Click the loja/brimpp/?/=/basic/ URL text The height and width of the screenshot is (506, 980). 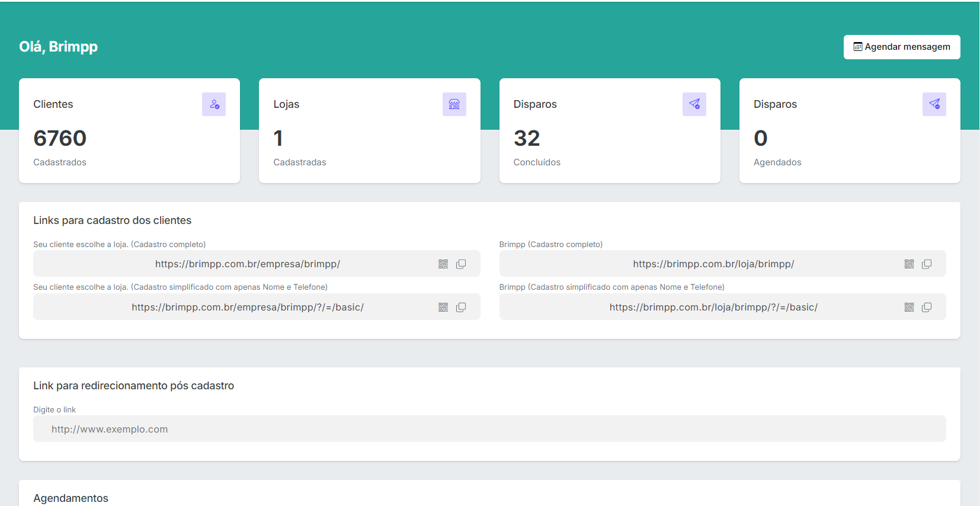[713, 308]
